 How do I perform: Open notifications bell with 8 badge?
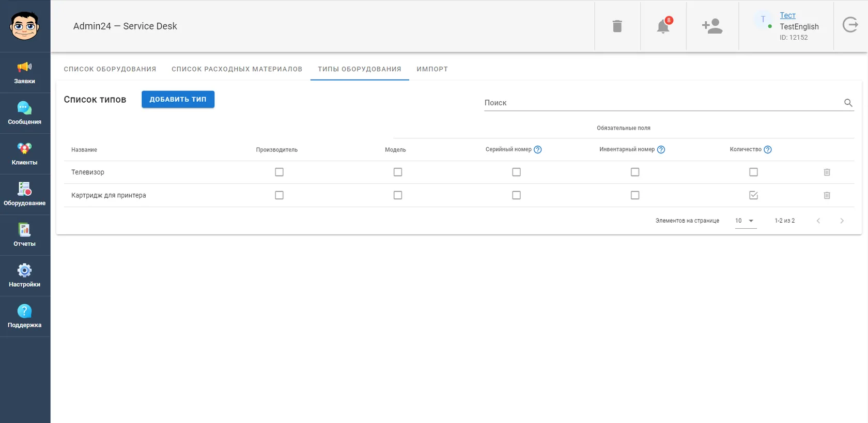pyautogui.click(x=663, y=26)
